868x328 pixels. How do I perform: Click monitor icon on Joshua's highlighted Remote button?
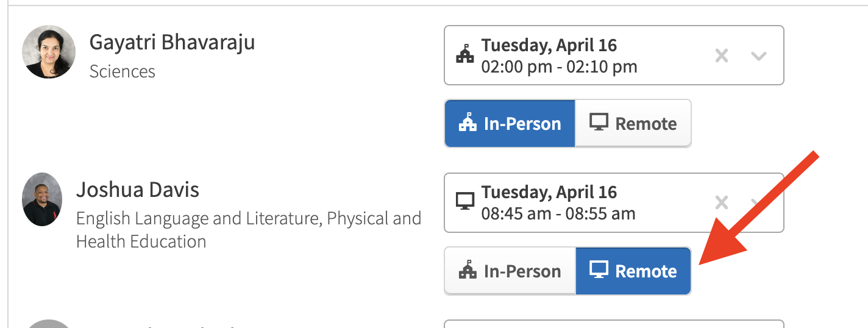pyautogui.click(x=599, y=271)
